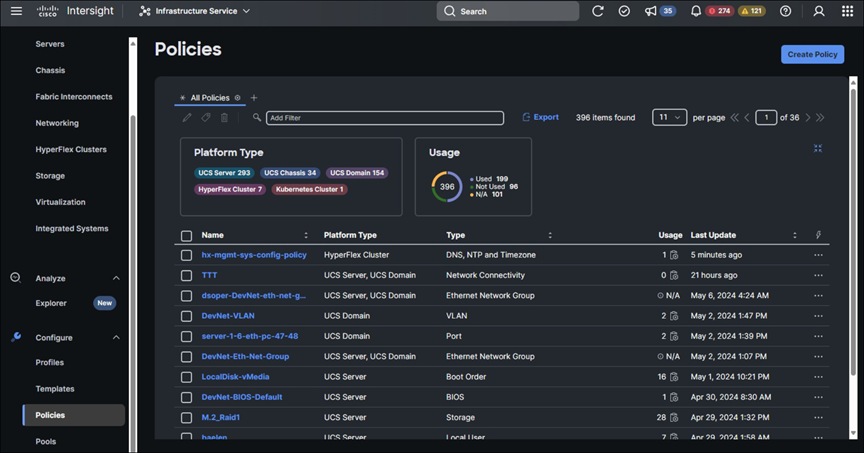Click the Usage donut chart 396
The image size is (864, 453).
coord(447,186)
